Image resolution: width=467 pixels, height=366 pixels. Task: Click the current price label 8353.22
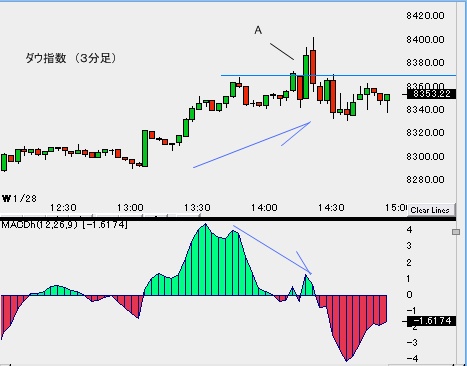[431, 94]
